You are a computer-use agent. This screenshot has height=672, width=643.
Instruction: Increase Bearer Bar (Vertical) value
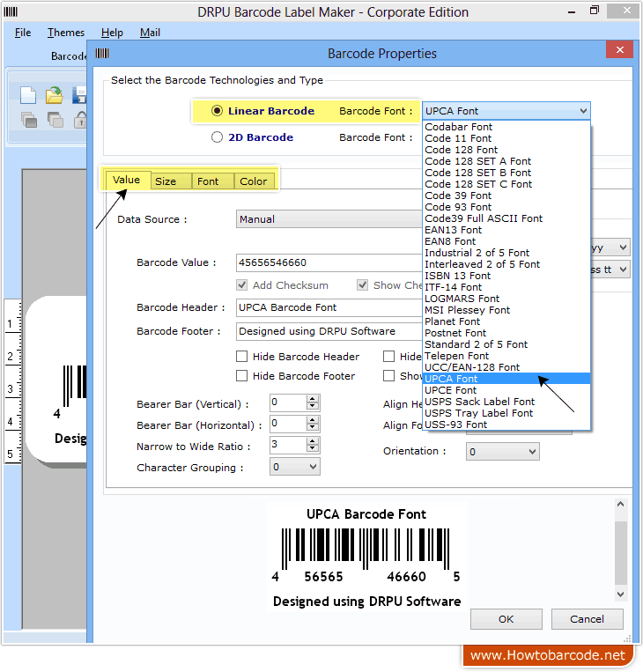tap(313, 399)
